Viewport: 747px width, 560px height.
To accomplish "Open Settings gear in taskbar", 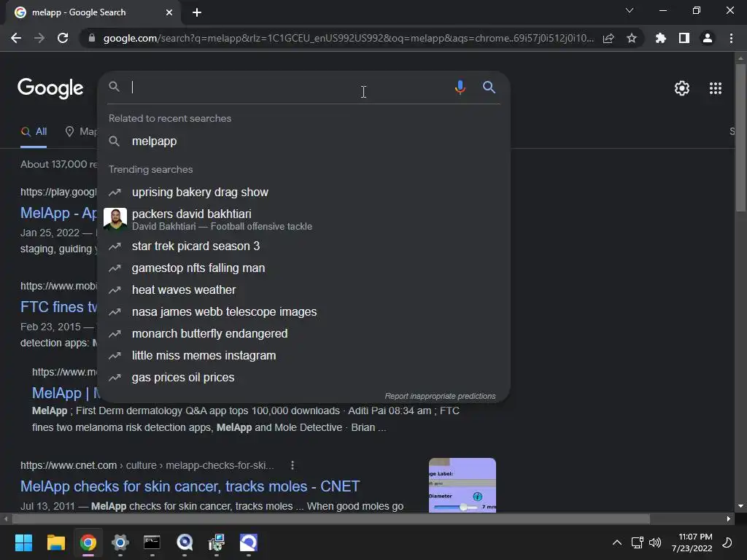I will [120, 542].
